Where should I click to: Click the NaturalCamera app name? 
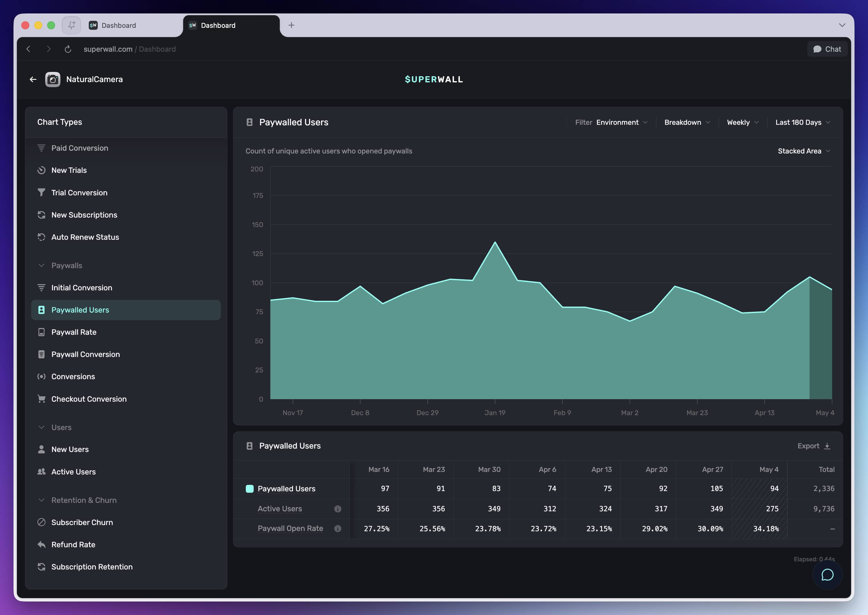pos(95,80)
